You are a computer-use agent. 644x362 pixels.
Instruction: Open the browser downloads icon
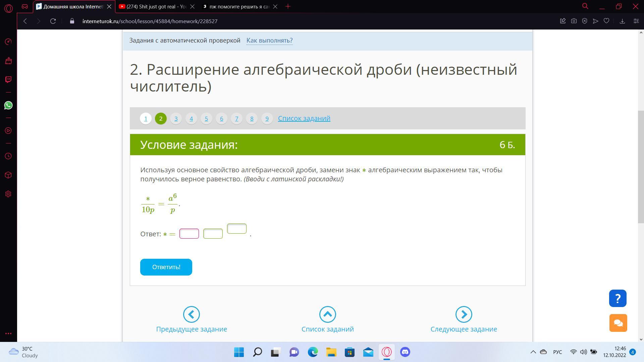tap(622, 21)
